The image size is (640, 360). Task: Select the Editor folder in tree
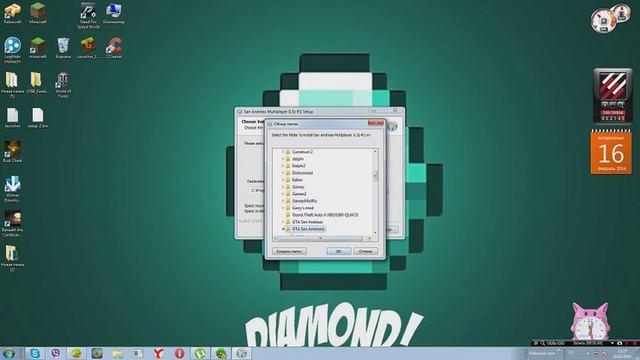point(297,180)
